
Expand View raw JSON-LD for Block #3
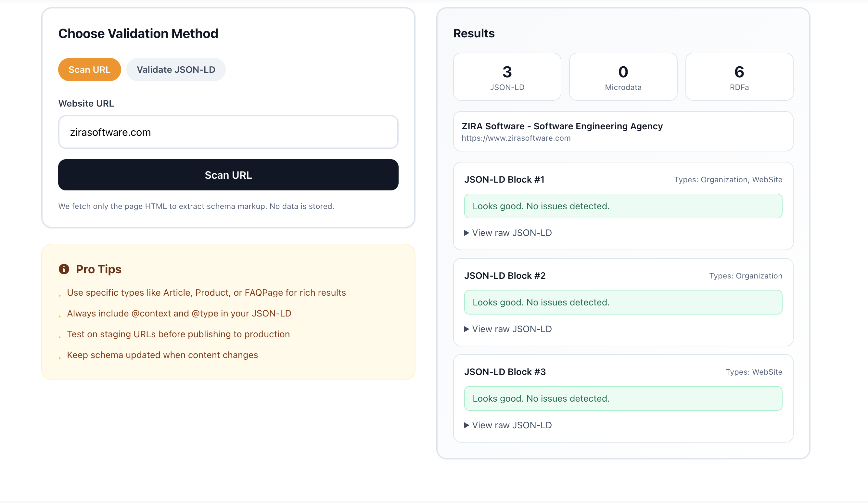[508, 425]
